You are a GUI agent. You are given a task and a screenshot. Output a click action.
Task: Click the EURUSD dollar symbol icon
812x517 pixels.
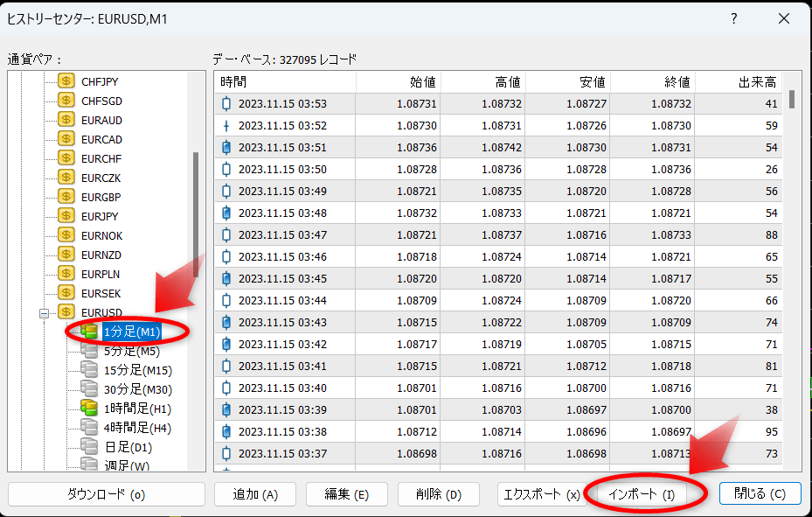tap(66, 312)
